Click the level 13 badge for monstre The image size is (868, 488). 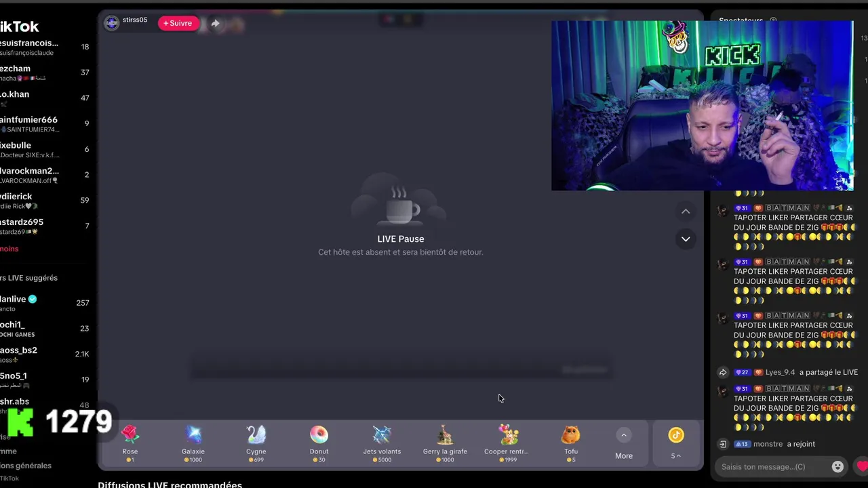point(742,444)
